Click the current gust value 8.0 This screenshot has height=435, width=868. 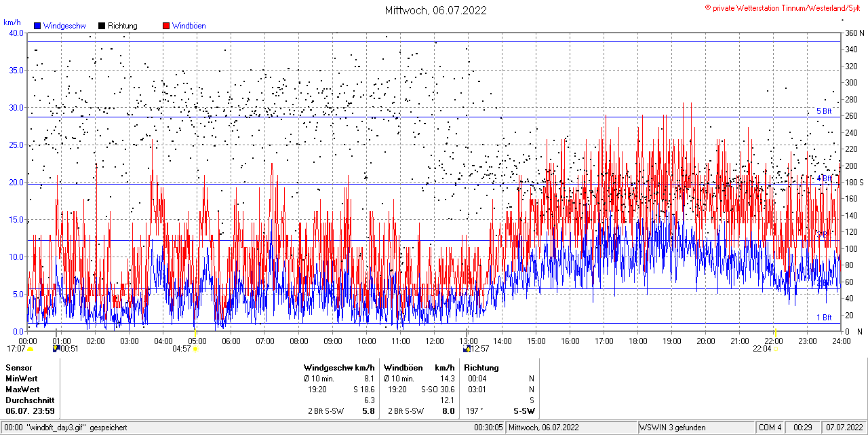(x=448, y=411)
